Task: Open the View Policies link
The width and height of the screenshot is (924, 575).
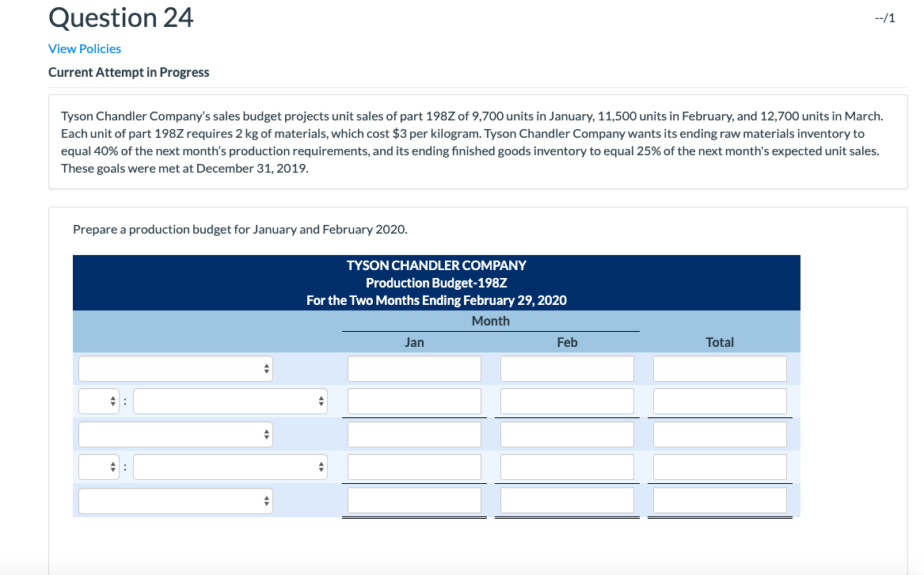Action: 84,48
